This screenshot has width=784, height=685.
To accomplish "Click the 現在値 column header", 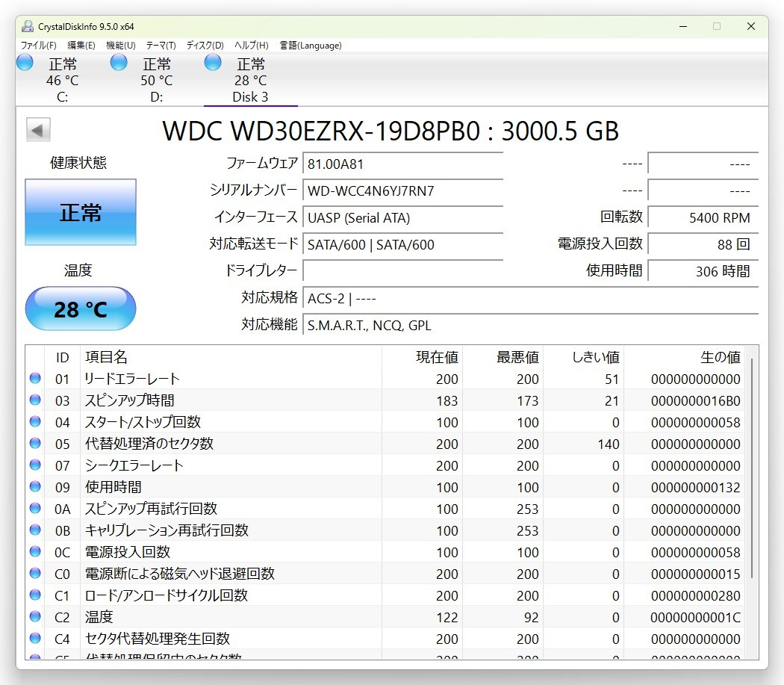I will click(x=423, y=357).
